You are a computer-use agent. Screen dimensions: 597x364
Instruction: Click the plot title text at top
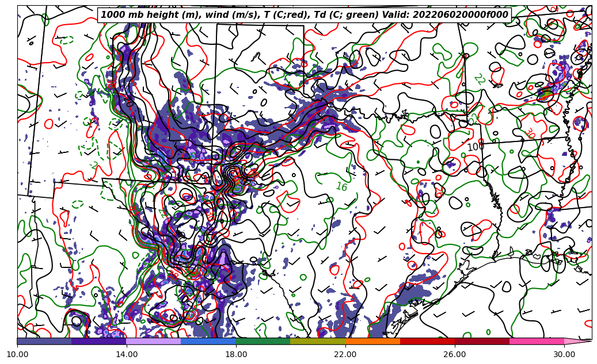(304, 15)
